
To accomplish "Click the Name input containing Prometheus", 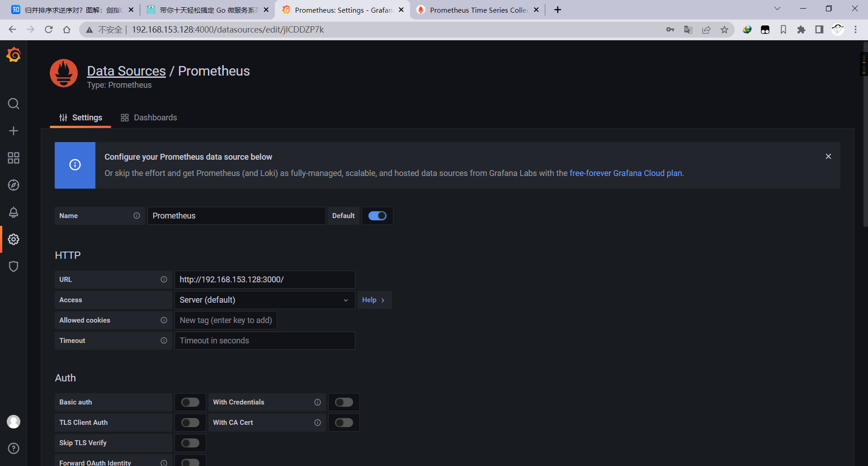I will pos(236,216).
